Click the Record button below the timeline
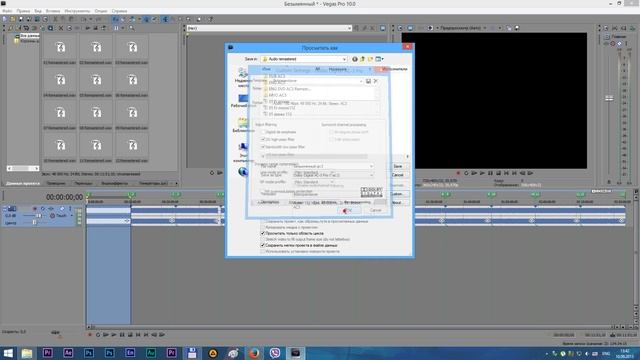Image resolution: width=640 pixels, height=360 pixels. click(90, 335)
